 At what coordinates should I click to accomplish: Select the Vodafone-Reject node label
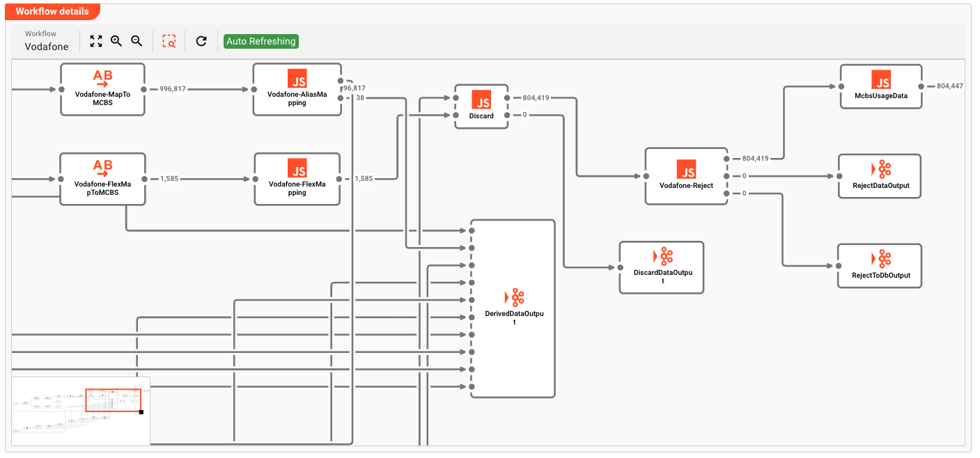click(x=687, y=185)
